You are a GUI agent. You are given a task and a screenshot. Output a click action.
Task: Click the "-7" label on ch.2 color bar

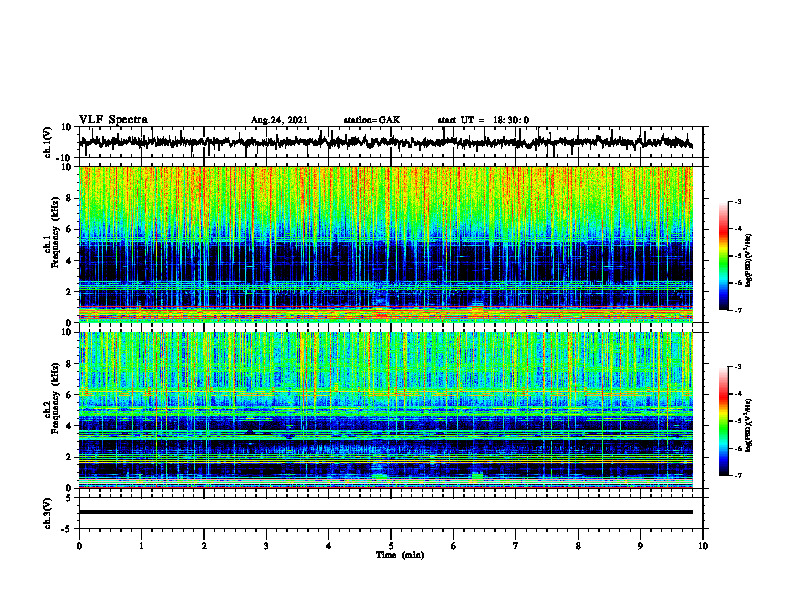click(737, 475)
